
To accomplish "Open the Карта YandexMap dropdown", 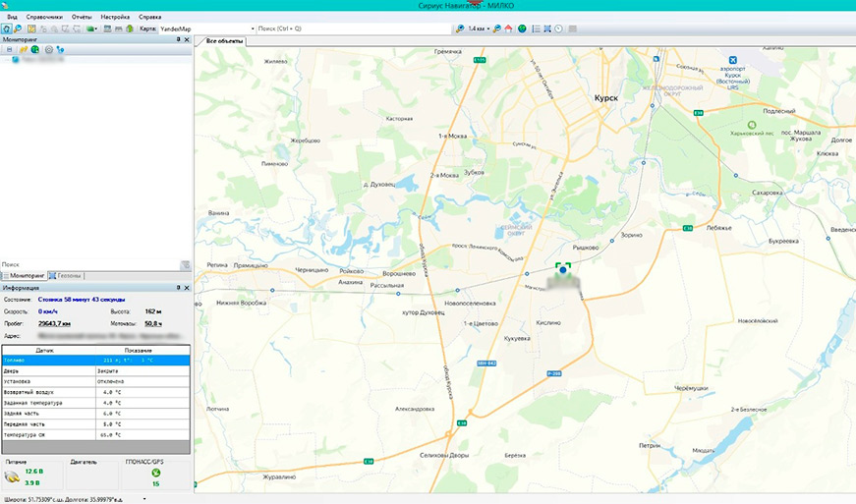I will point(253,28).
